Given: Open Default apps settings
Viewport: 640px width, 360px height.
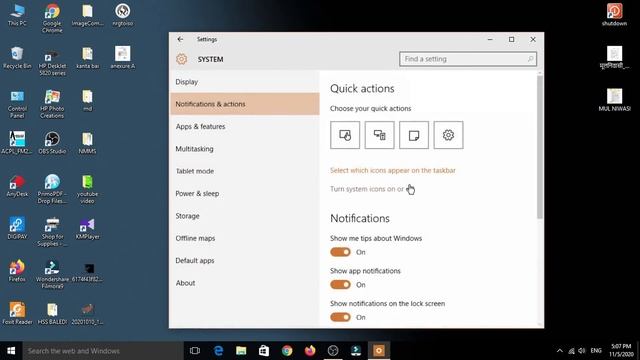Looking at the screenshot, I should tap(244, 260).
